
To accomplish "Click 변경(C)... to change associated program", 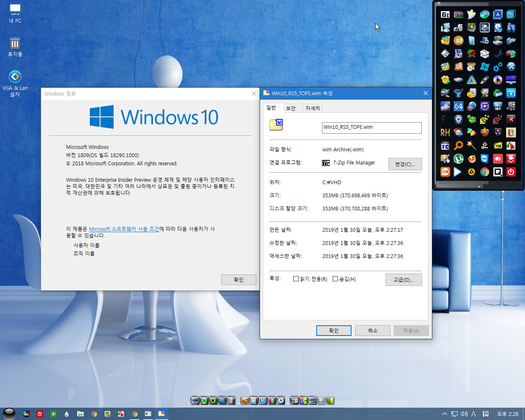I will [405, 164].
